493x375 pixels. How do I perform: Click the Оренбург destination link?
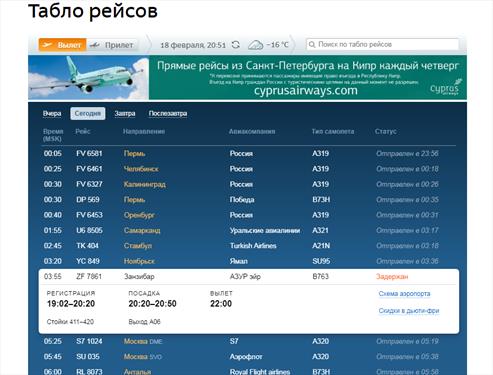pyautogui.click(x=139, y=215)
